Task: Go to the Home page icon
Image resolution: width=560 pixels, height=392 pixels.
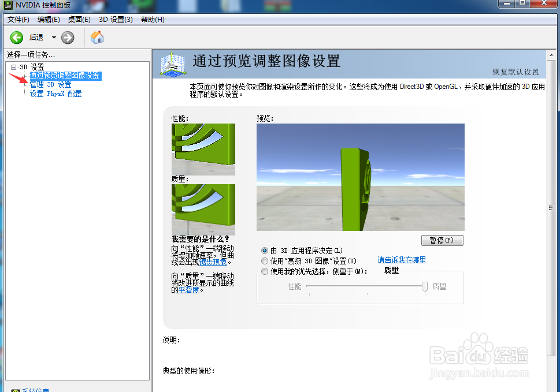Action: (97, 37)
